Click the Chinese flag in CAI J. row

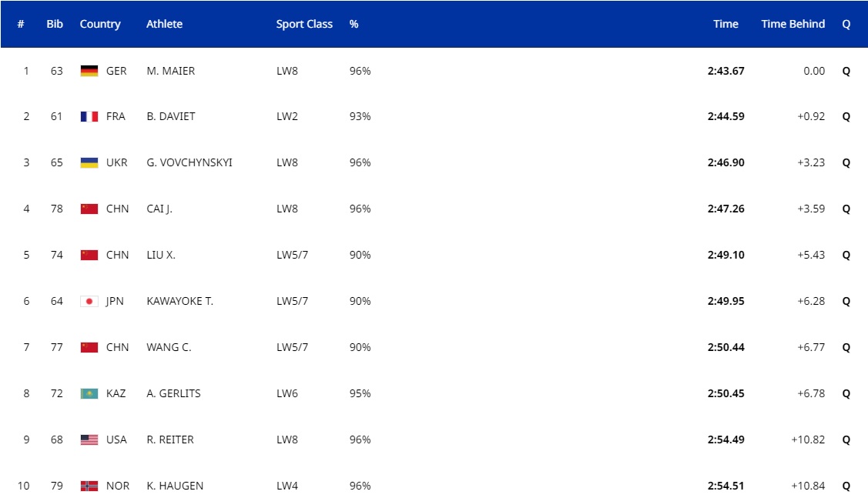[x=89, y=209]
